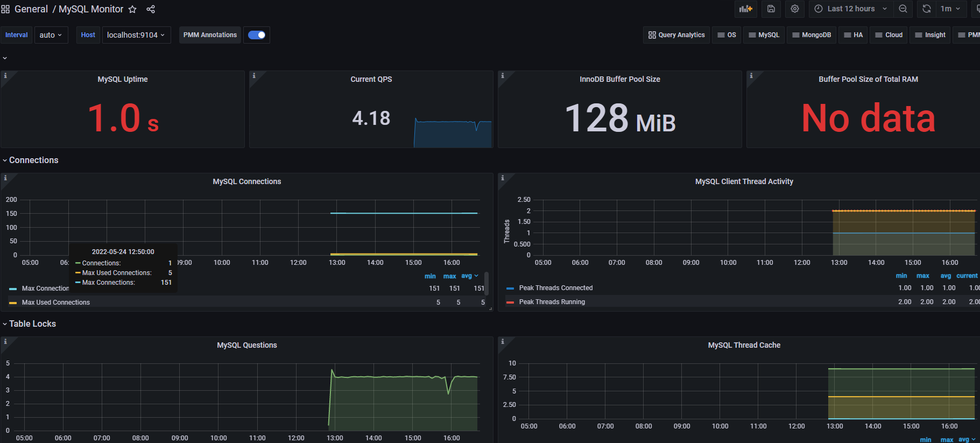Open info icon on Buffer Pool Size of Total RAM
The width and height of the screenshot is (980, 443).
click(x=751, y=76)
